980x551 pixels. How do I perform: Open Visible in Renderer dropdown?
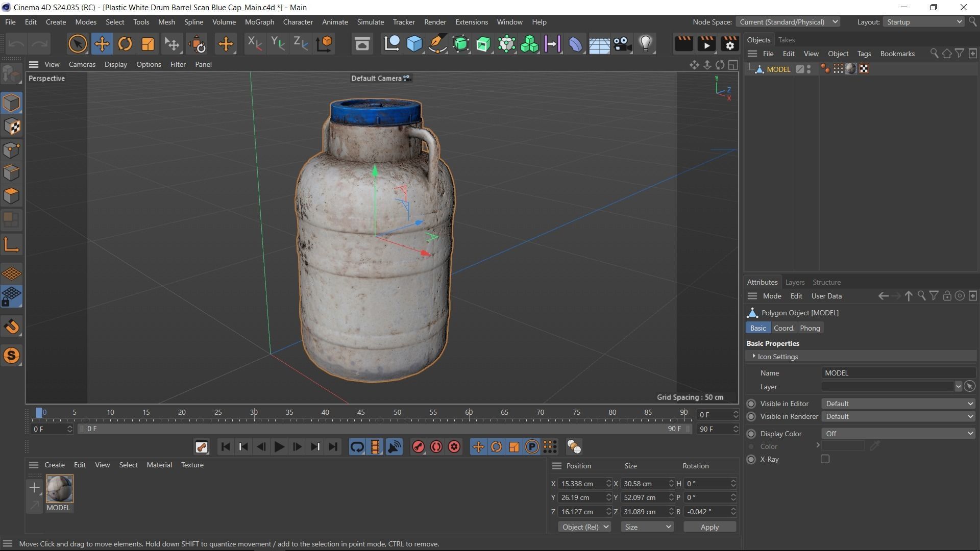click(x=898, y=416)
